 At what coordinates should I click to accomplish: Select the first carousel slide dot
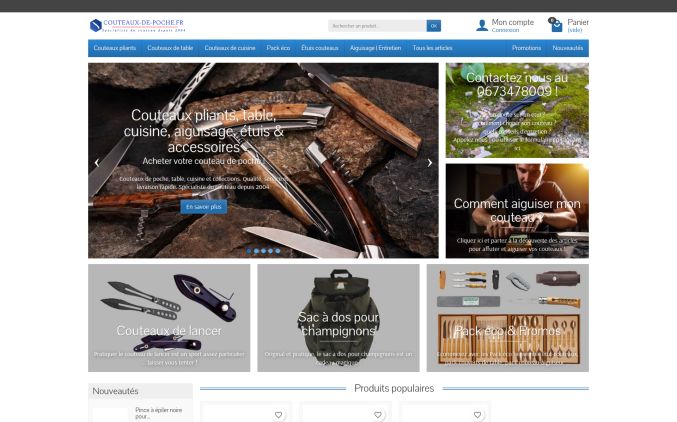[x=249, y=251]
